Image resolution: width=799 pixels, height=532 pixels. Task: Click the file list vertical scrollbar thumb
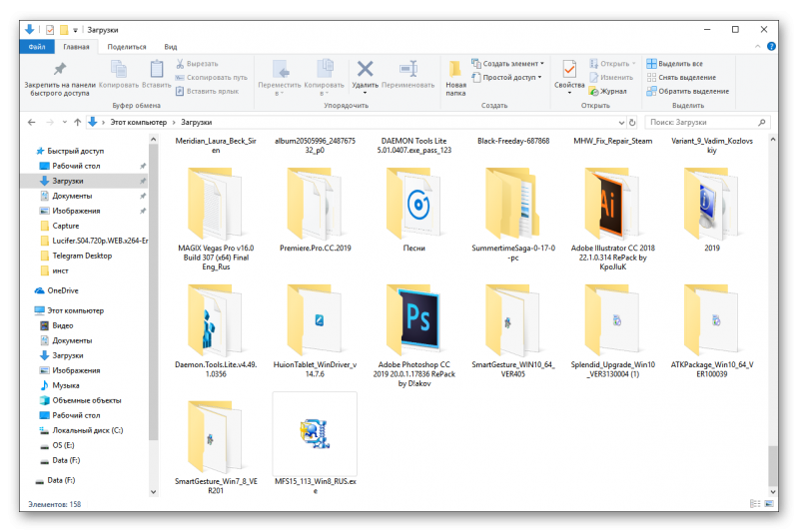(x=772, y=465)
